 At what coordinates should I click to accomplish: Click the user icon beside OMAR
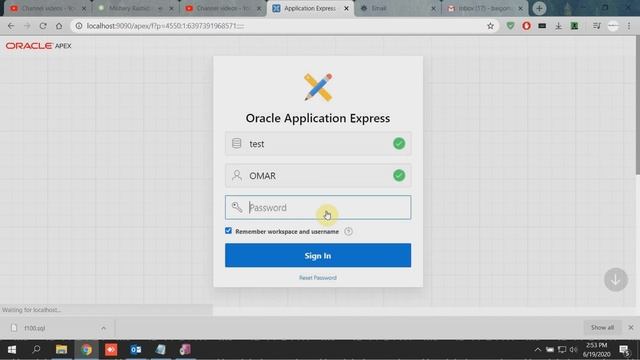coord(237,176)
